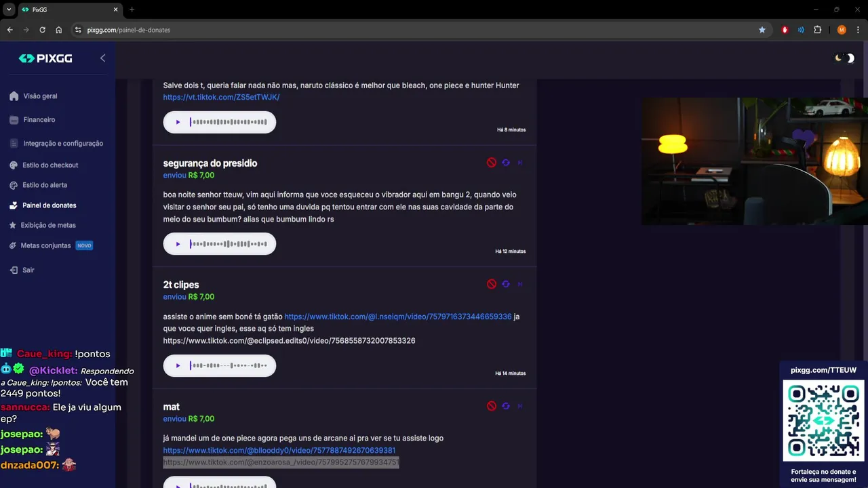
Task: Play the audio of 2t clipes message
Action: 178,366
